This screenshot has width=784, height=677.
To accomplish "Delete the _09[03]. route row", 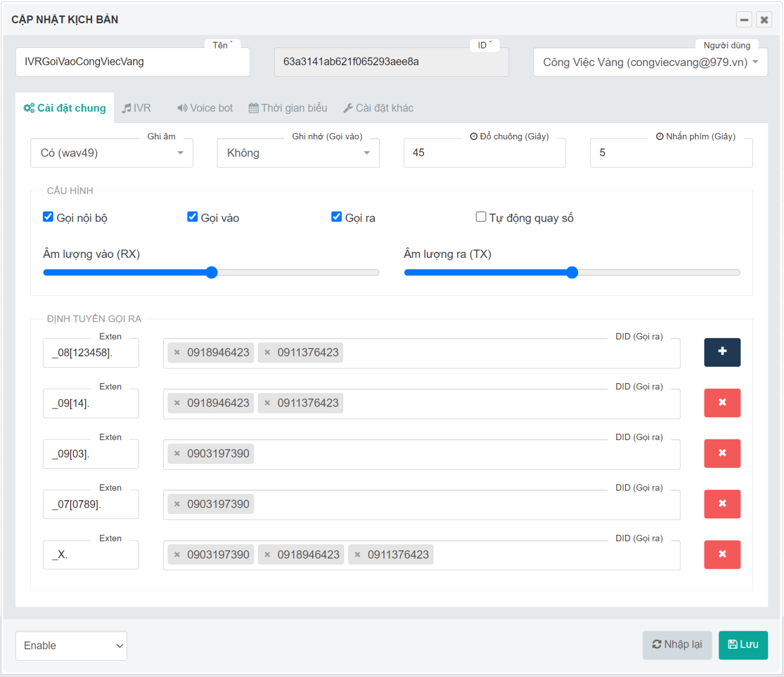I will pos(722,454).
